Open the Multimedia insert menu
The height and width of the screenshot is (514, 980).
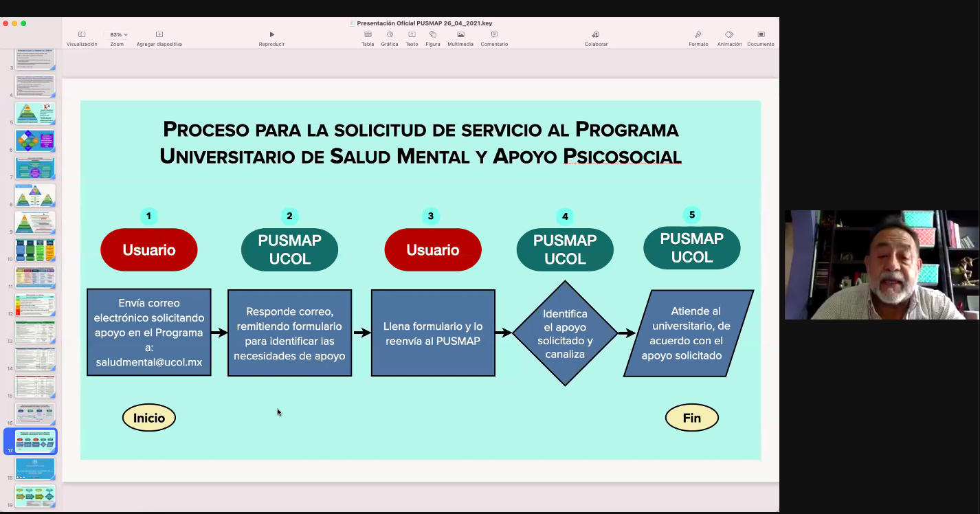click(x=460, y=34)
